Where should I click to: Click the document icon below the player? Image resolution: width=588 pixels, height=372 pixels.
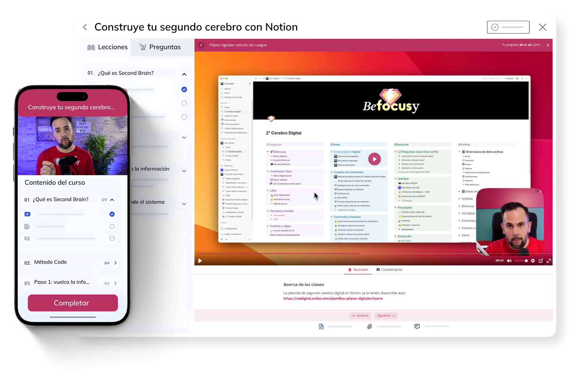click(321, 326)
